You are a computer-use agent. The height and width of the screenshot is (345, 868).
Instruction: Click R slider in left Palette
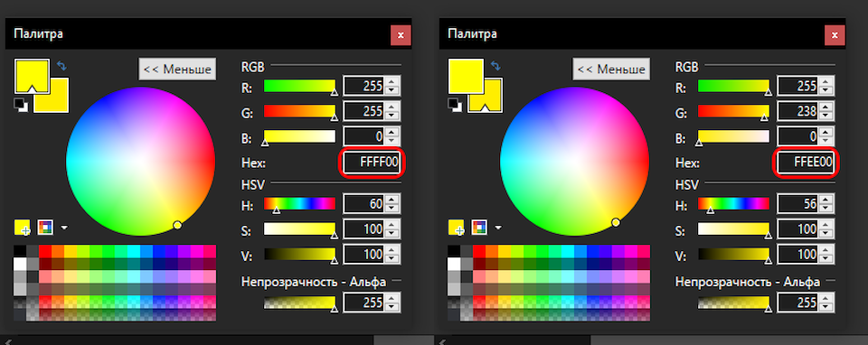click(x=299, y=87)
